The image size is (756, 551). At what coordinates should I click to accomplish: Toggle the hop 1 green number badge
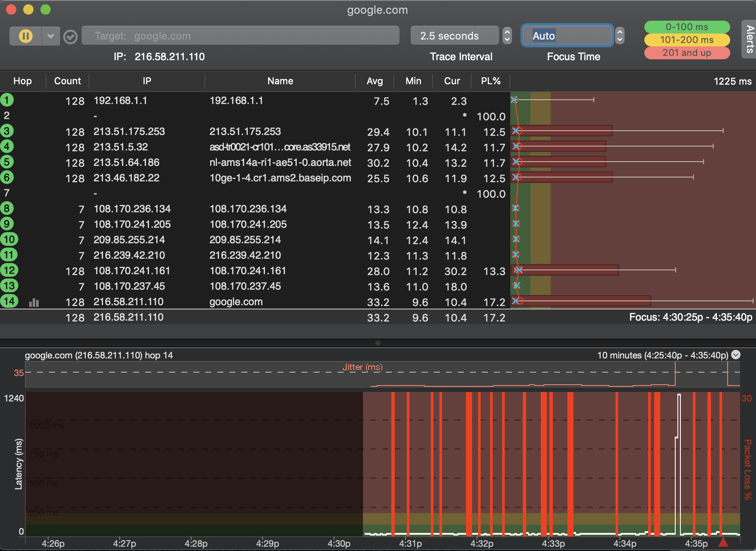[x=7, y=100]
